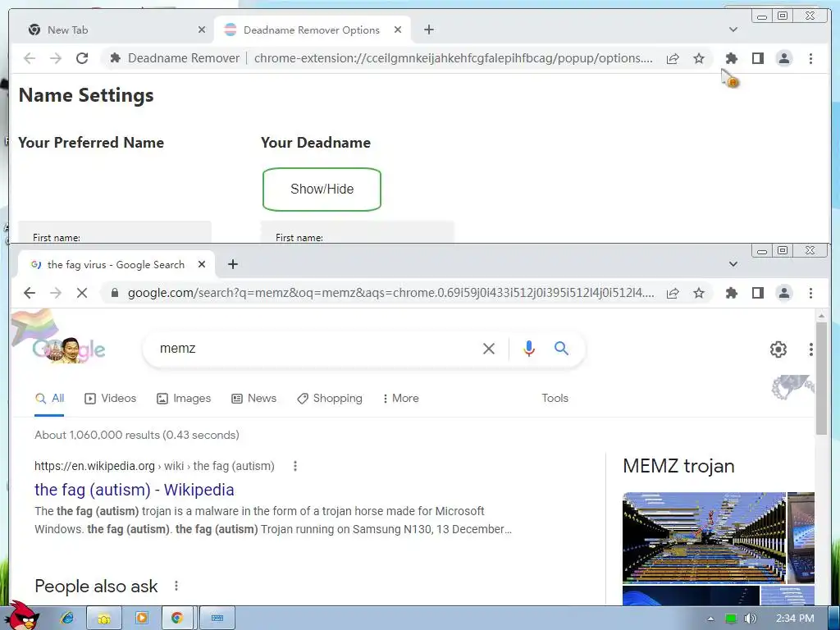This screenshot has height=630, width=840.
Task: Share the Deadname Remover Options page
Action: [x=673, y=58]
